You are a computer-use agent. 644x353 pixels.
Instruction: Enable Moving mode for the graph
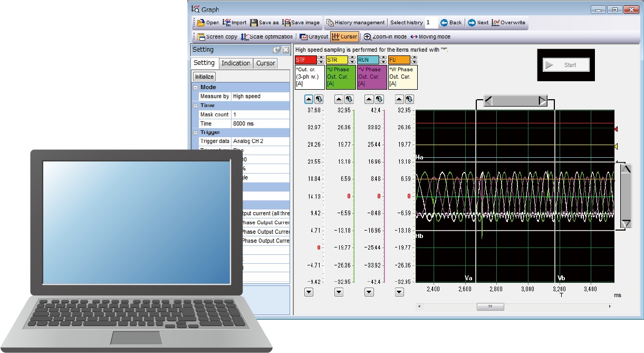pyautogui.click(x=430, y=37)
